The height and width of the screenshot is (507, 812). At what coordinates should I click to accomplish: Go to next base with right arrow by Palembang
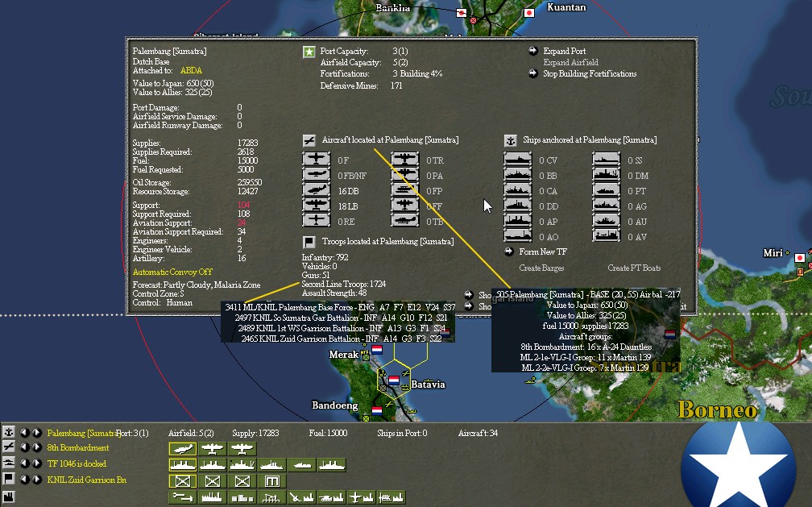[37, 432]
